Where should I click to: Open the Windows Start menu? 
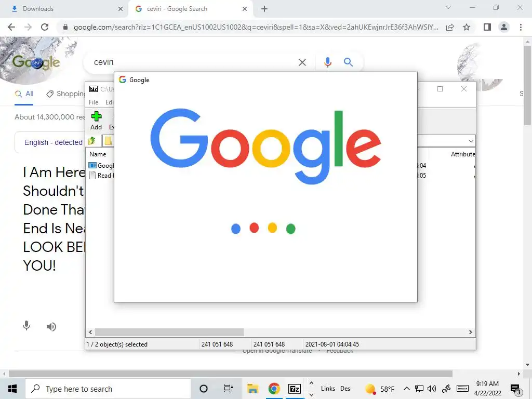click(12, 389)
